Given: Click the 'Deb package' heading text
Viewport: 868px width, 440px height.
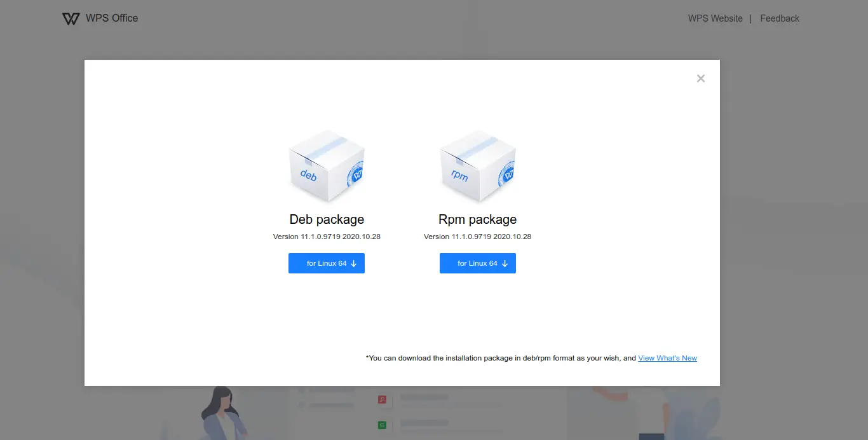Looking at the screenshot, I should (327, 219).
